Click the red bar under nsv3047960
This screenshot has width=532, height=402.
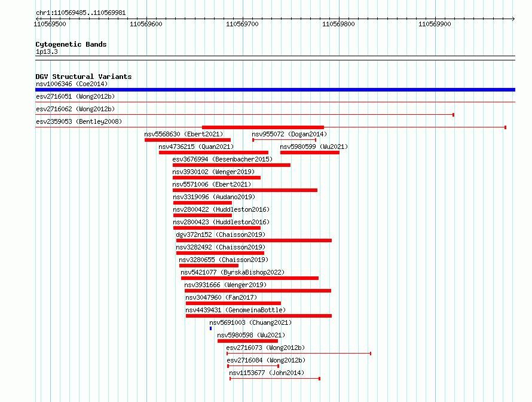[234, 303]
